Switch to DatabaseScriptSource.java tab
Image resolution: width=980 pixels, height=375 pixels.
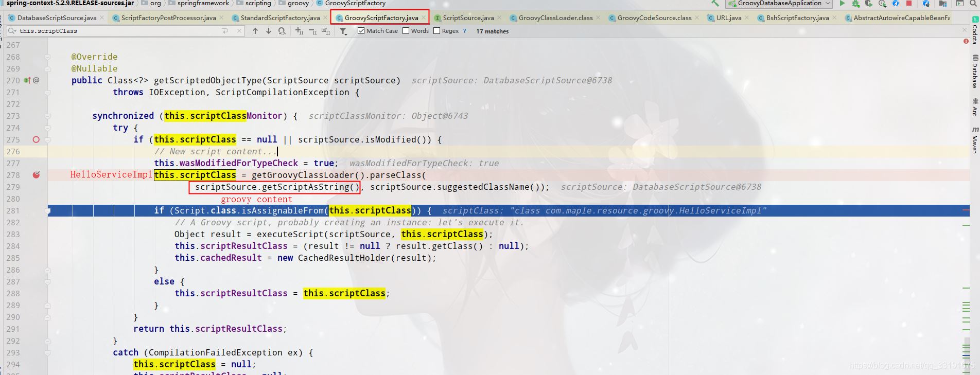pos(56,17)
